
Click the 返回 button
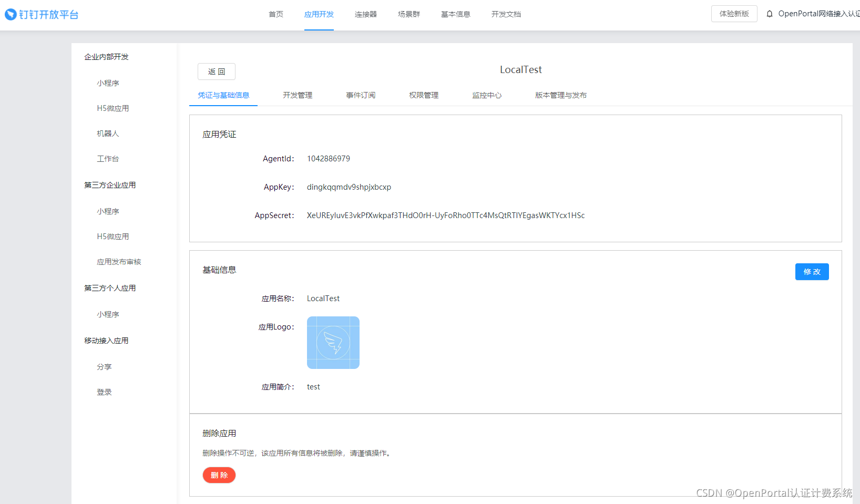coord(217,71)
